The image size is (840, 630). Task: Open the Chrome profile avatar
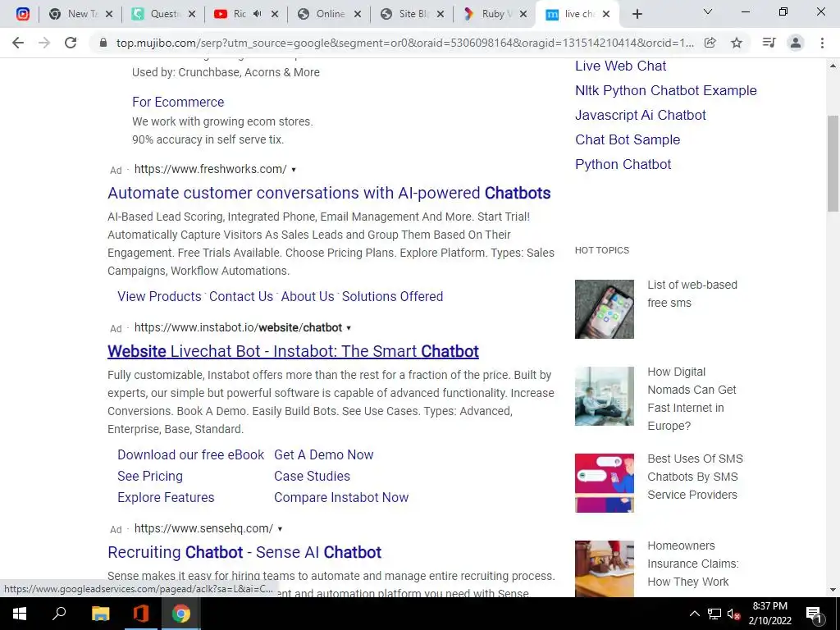coord(796,43)
